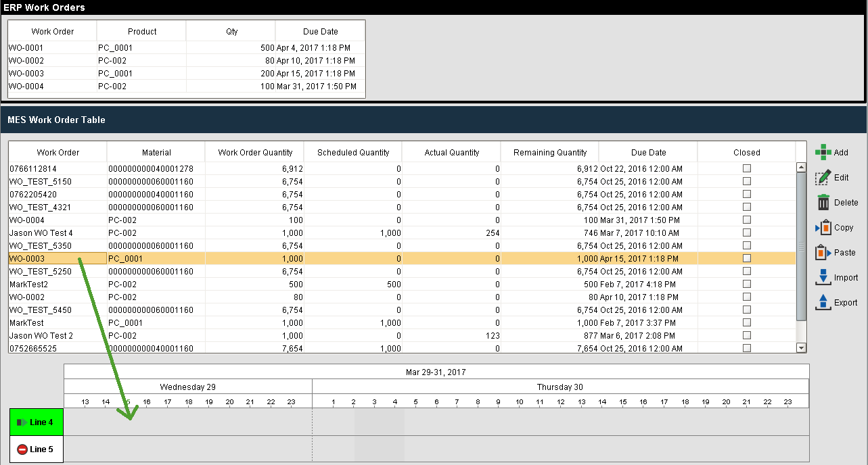The image size is (868, 465).
Task: Click the scrollbar up arrow in MES table
Action: pyautogui.click(x=802, y=167)
